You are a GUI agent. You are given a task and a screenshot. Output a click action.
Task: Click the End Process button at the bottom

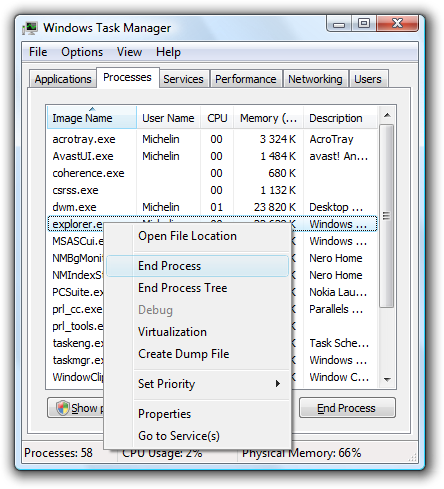coord(347,408)
